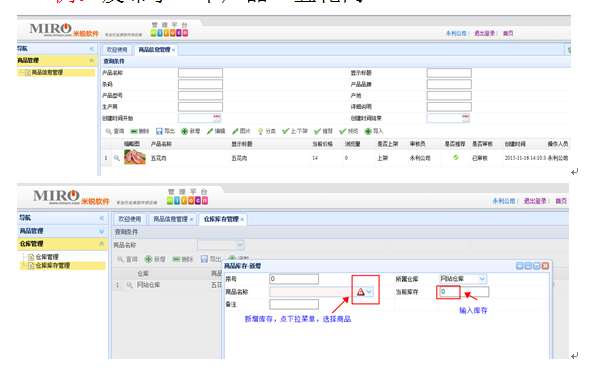Click the 备注 input field in dialog

pyautogui.click(x=294, y=304)
